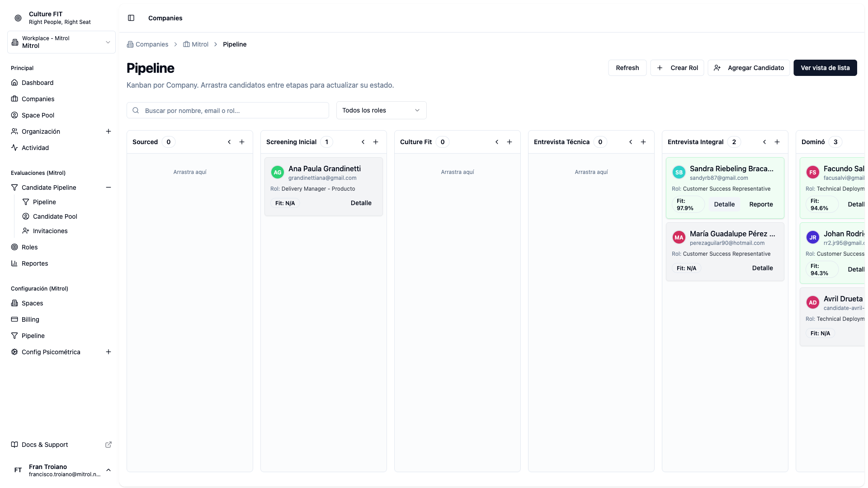Open the Todos los roles dropdown
The width and height of the screenshot is (868, 488).
(381, 110)
